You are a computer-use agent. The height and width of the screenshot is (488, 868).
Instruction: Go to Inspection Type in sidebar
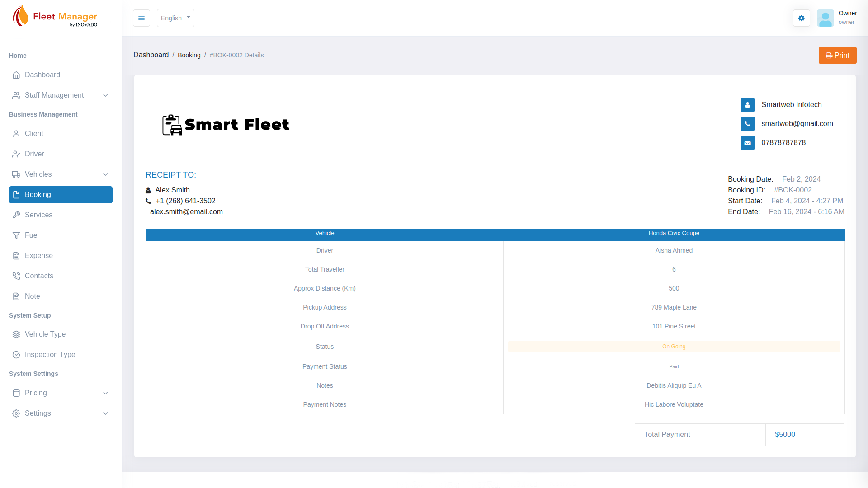pyautogui.click(x=50, y=355)
